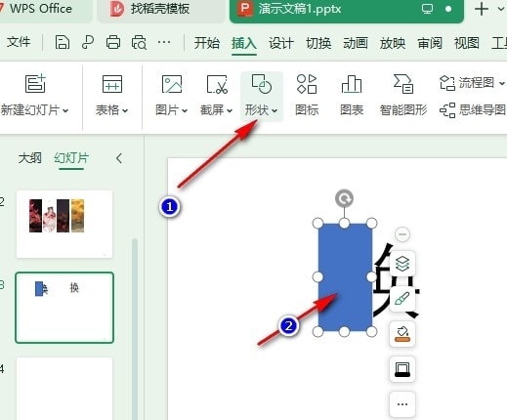
Task: Click the Save icon in quick toolbar
Action: [x=63, y=42]
